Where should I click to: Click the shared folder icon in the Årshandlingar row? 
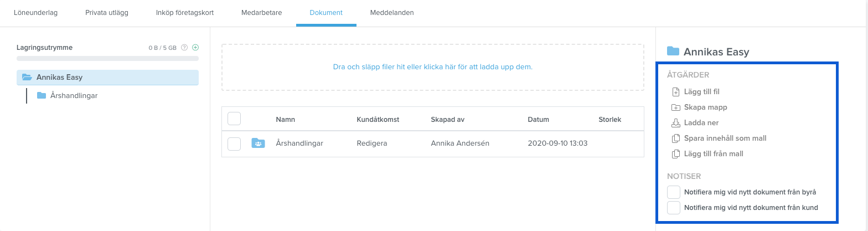259,143
